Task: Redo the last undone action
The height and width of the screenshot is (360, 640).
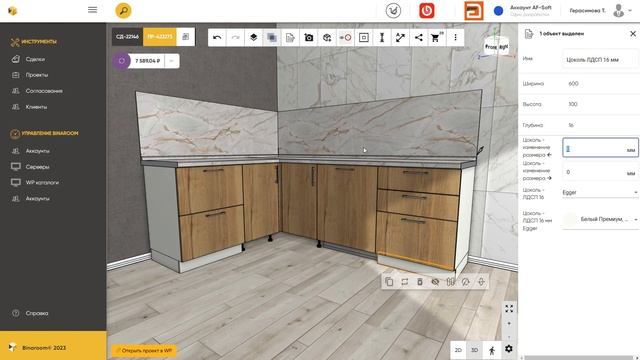Action: [236, 38]
